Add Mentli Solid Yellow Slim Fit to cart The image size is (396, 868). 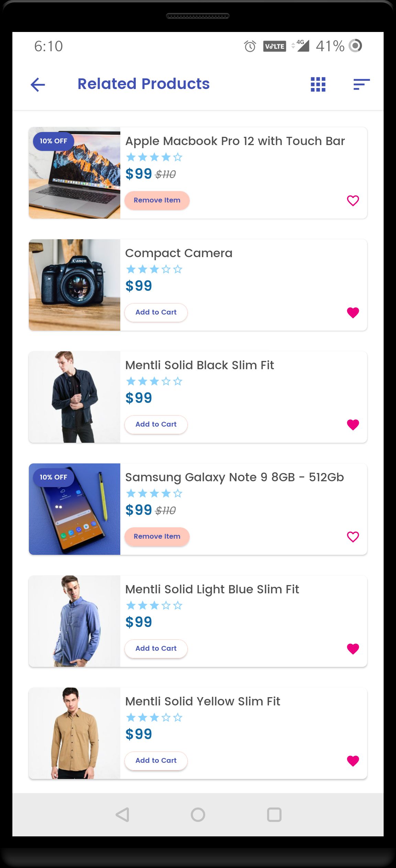(x=156, y=761)
